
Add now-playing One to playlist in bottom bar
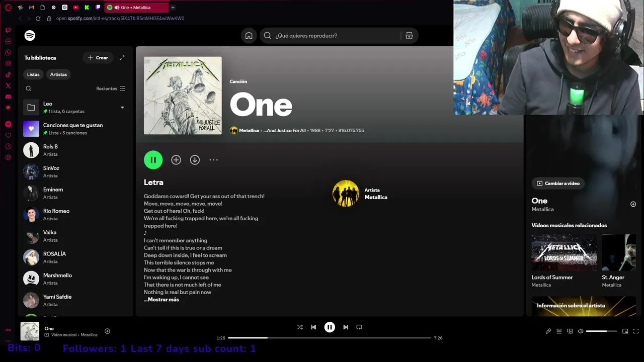[107, 331]
